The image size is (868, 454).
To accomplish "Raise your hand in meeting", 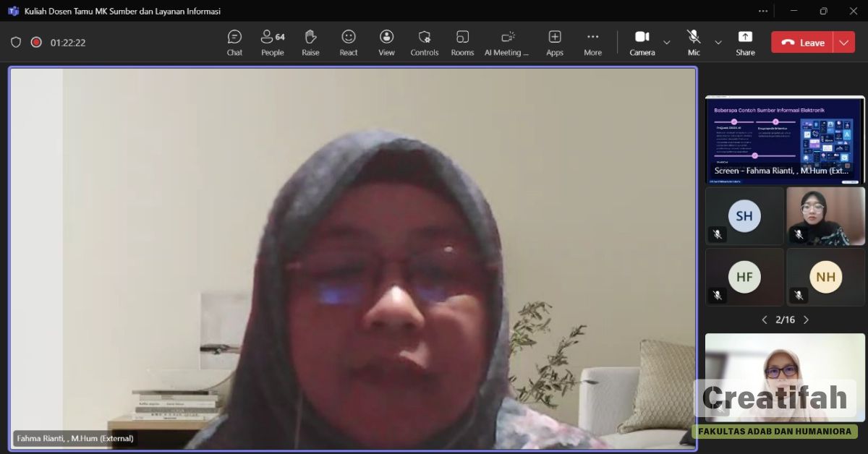I will click(x=310, y=43).
